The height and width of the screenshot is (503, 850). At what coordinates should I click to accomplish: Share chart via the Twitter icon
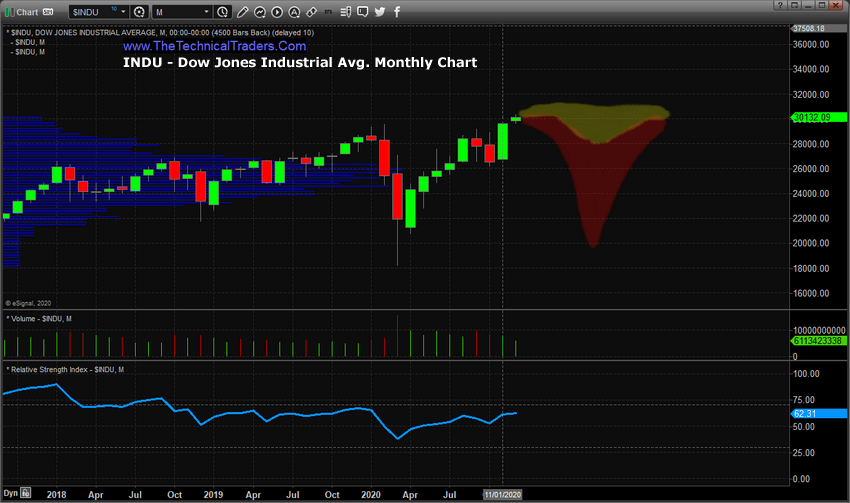click(x=380, y=12)
